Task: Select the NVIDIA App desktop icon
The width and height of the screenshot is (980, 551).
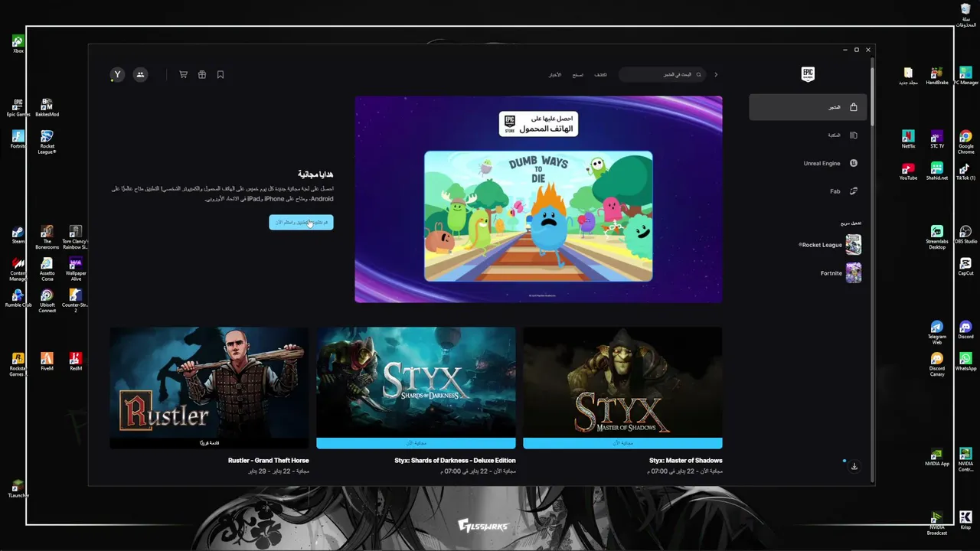Action: (x=937, y=457)
